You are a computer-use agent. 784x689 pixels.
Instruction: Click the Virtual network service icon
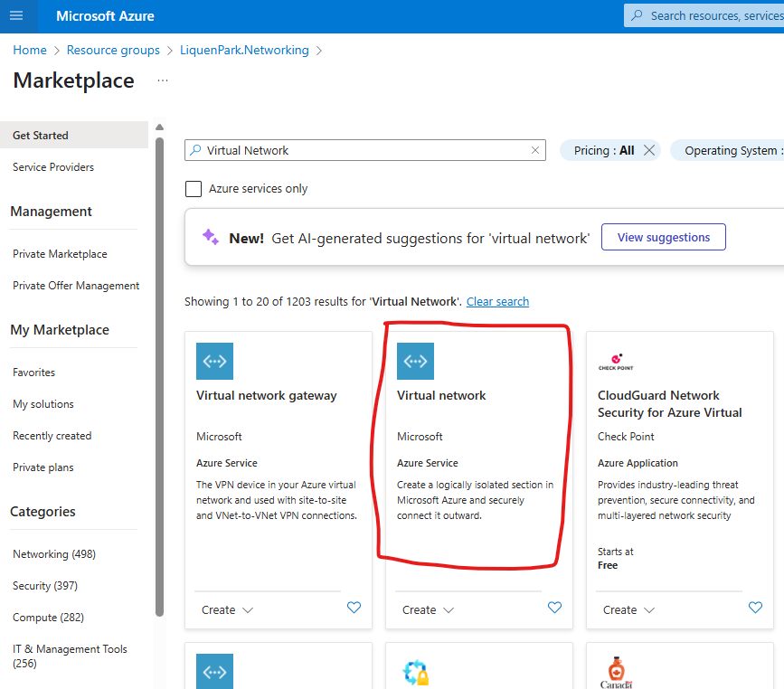coord(415,361)
